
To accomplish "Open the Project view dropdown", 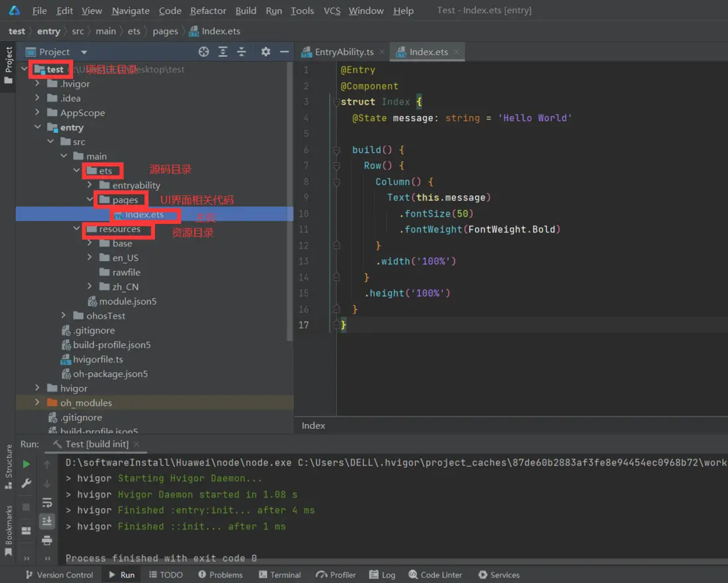I will 84,52.
